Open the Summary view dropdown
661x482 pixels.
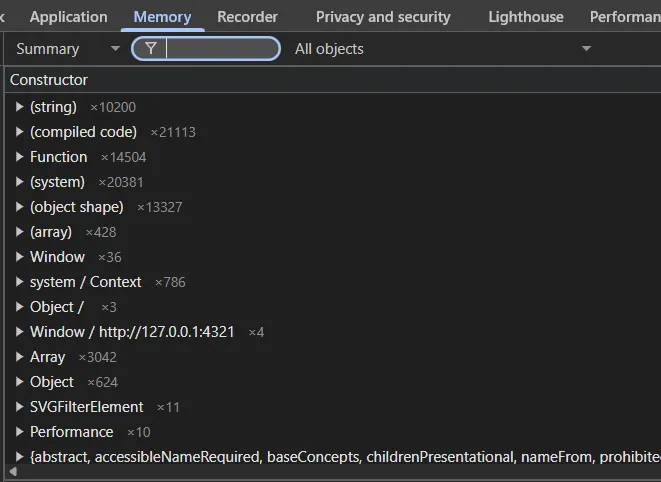tap(67, 49)
